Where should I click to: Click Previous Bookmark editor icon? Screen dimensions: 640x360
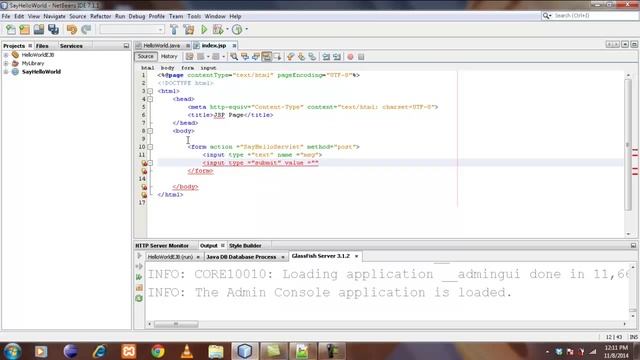point(290,57)
